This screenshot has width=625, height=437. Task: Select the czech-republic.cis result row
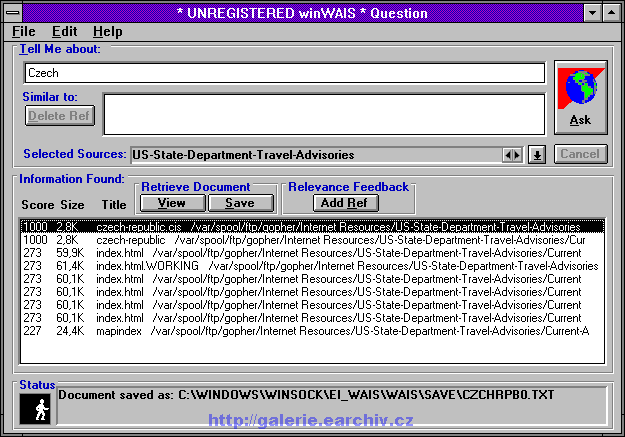coord(312,227)
